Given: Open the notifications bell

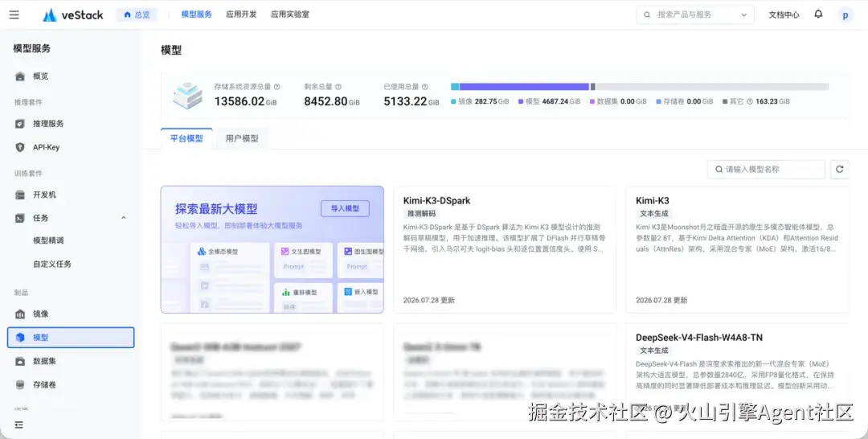Looking at the screenshot, I should [818, 14].
